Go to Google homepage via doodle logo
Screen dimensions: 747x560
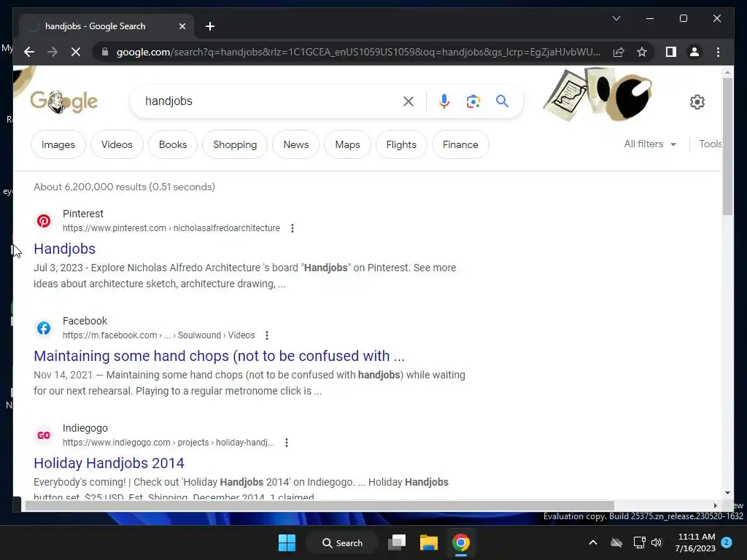[64, 101]
